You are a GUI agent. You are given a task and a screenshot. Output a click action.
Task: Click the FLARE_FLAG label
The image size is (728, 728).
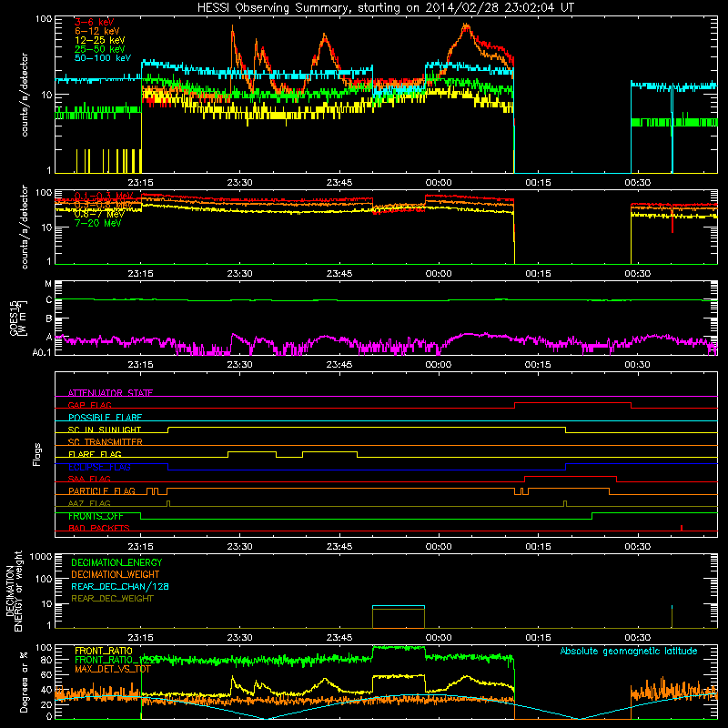[x=95, y=454]
